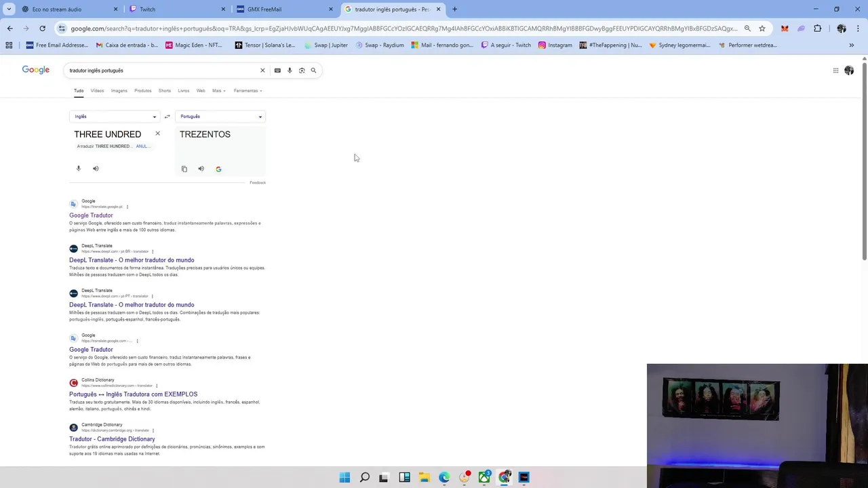Viewport: 868px width, 488px height.
Task: Listen to the English source text
Action: (96, 168)
